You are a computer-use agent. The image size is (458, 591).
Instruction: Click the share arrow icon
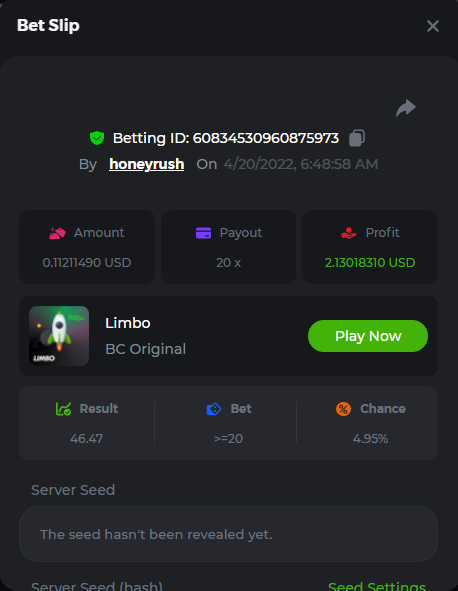tap(406, 108)
